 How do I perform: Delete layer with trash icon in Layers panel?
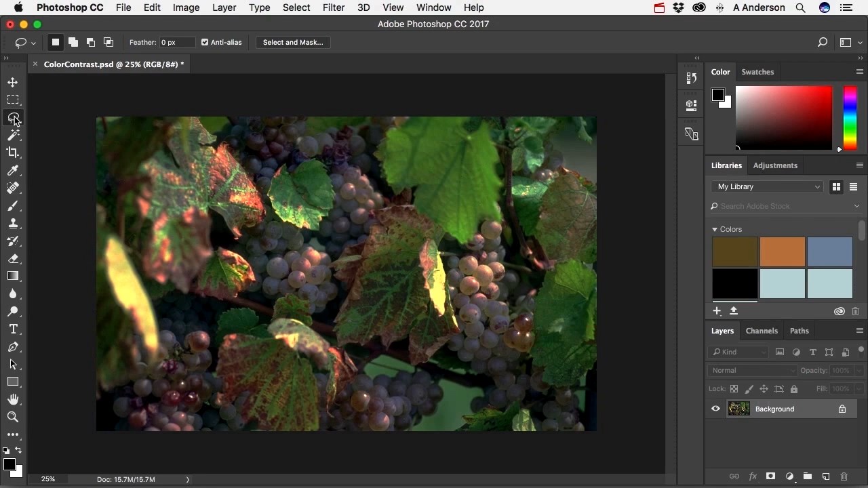tap(844, 476)
